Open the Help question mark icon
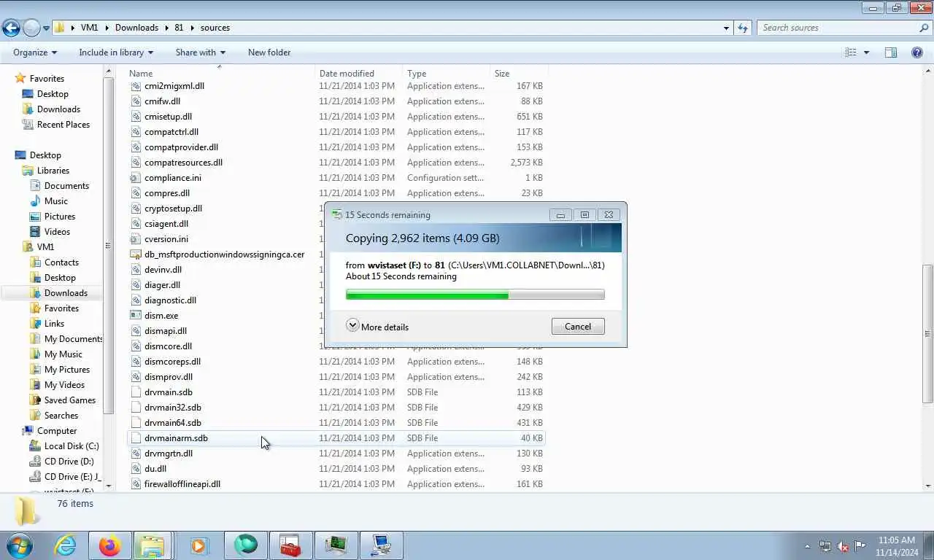The image size is (934, 560). tap(917, 52)
